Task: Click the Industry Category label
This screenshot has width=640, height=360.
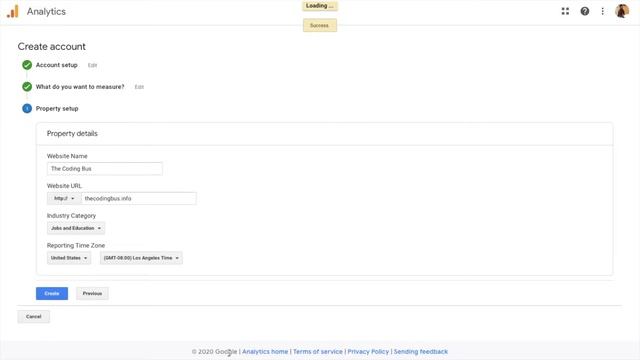Action: 71,216
